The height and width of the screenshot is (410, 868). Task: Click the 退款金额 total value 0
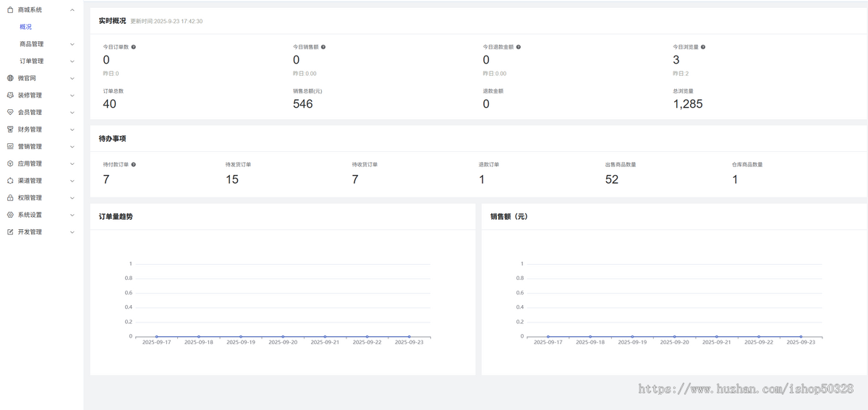(486, 104)
